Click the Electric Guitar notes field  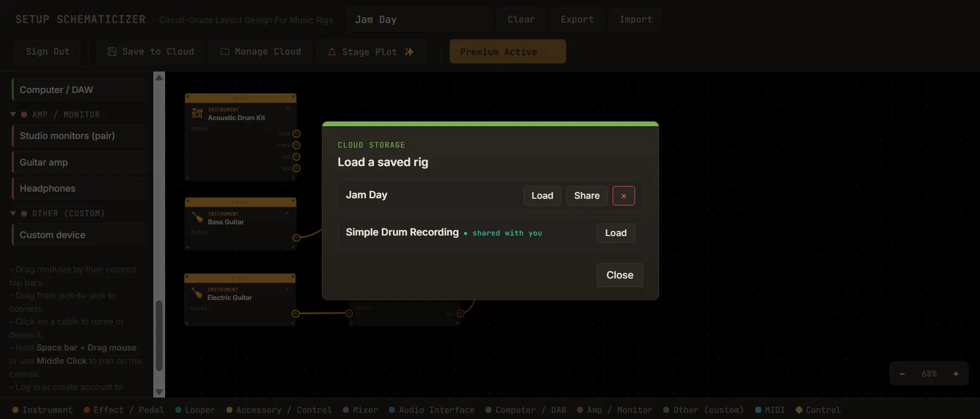tap(199, 309)
